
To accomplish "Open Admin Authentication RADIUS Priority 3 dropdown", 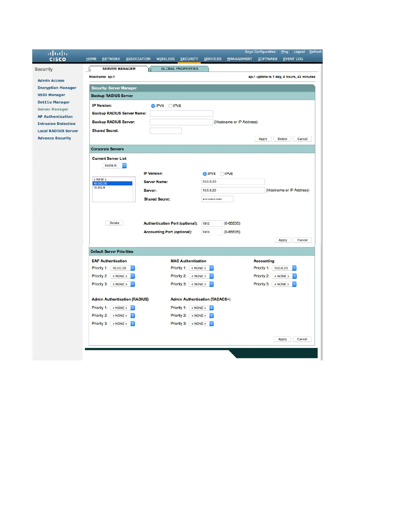I will tap(123, 324).
